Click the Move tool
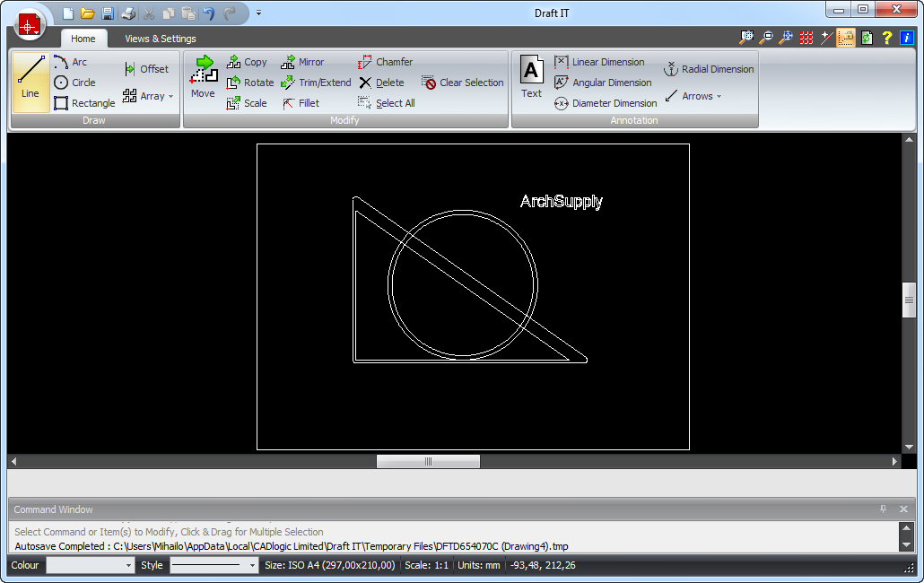The height and width of the screenshot is (583, 924). [203, 80]
